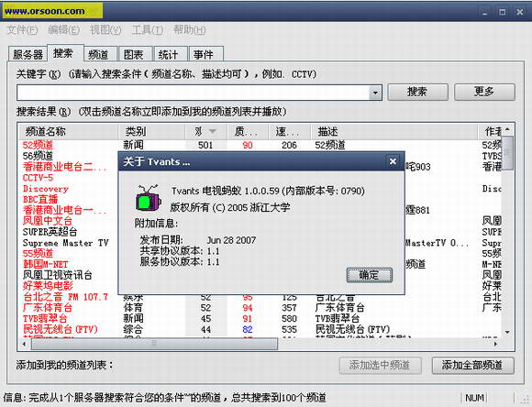Select Supreme Master TV channel row
This screenshot has width=532, height=407.
point(65,243)
